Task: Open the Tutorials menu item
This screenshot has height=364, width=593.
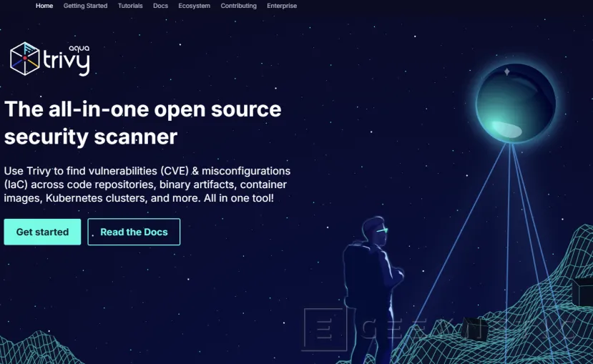Action: [130, 6]
